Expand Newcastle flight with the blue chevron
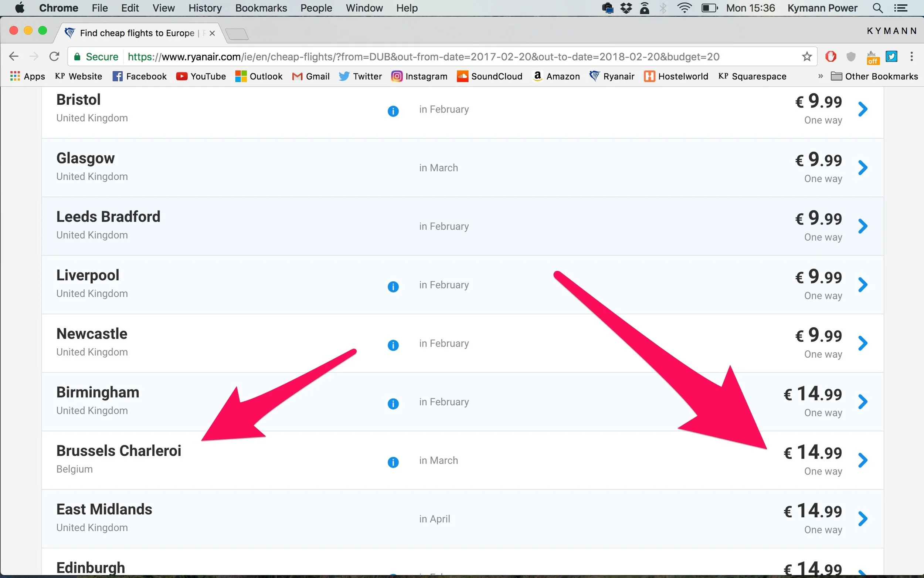924x578 pixels. [x=863, y=343]
